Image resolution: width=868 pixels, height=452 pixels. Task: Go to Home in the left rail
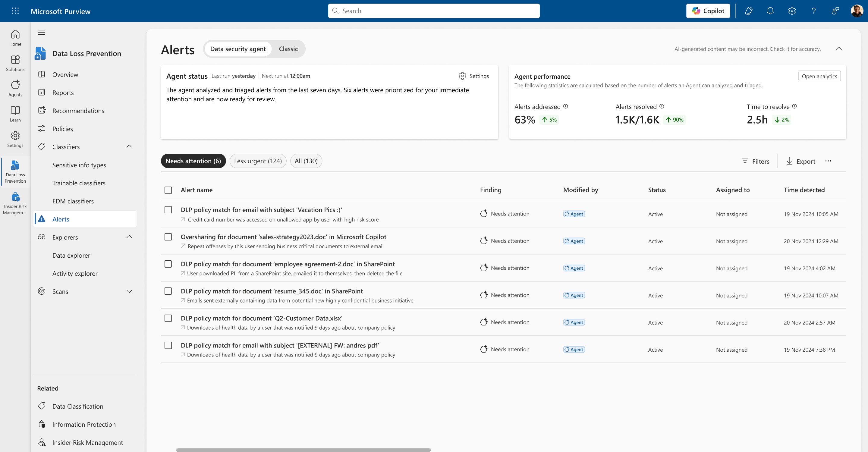click(x=15, y=38)
